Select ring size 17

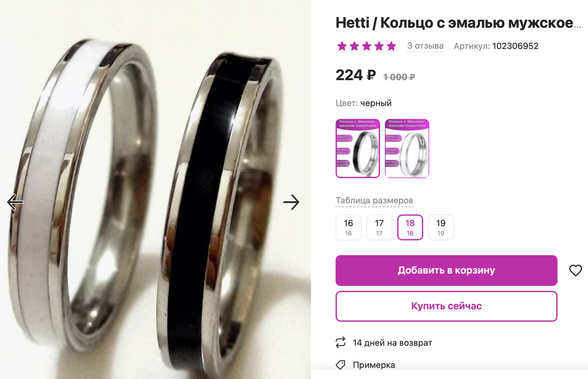coord(379,227)
